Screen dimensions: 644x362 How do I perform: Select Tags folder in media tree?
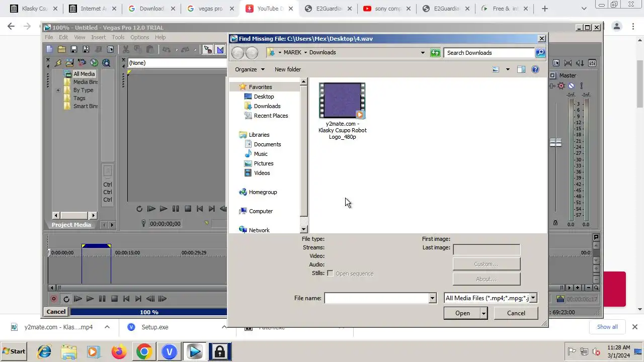pos(75,98)
